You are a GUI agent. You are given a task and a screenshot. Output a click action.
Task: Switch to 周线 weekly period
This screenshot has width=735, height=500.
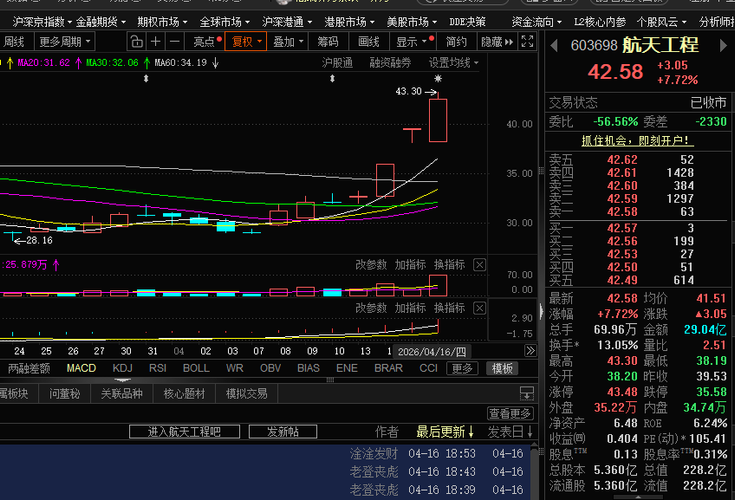[x=14, y=42]
